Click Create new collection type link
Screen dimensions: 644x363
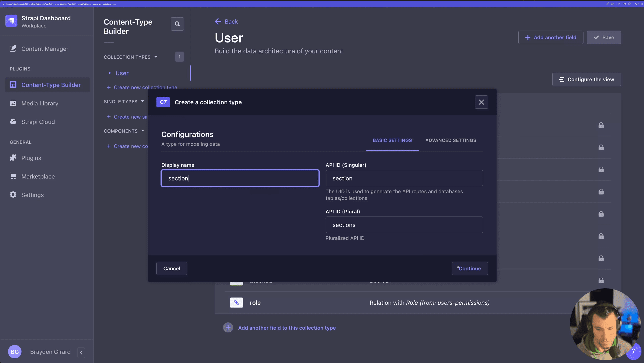142,87
